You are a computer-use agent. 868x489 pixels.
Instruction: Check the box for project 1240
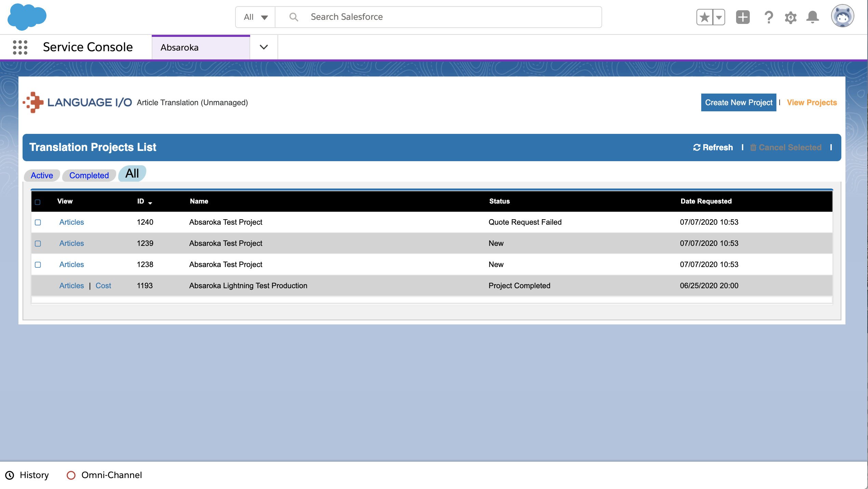38,222
